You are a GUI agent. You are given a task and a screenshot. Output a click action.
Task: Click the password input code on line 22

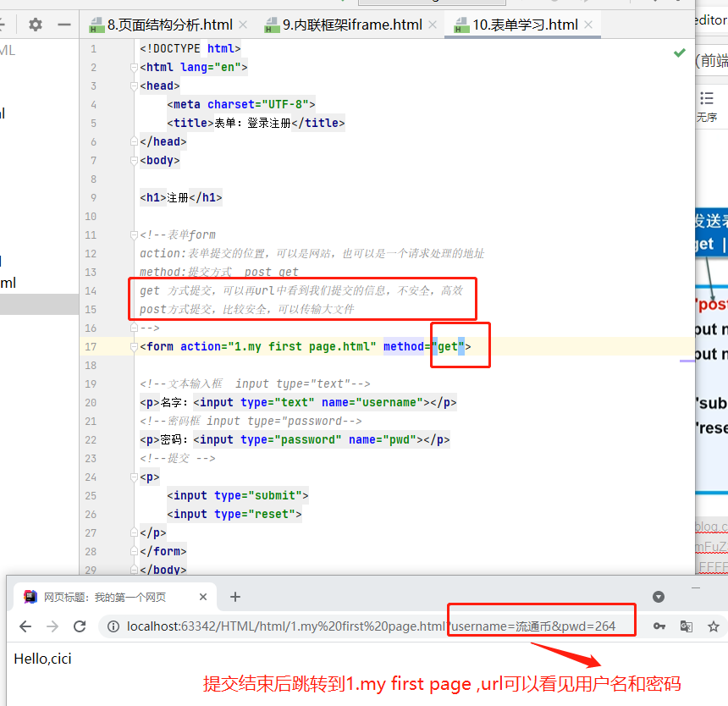(308, 439)
